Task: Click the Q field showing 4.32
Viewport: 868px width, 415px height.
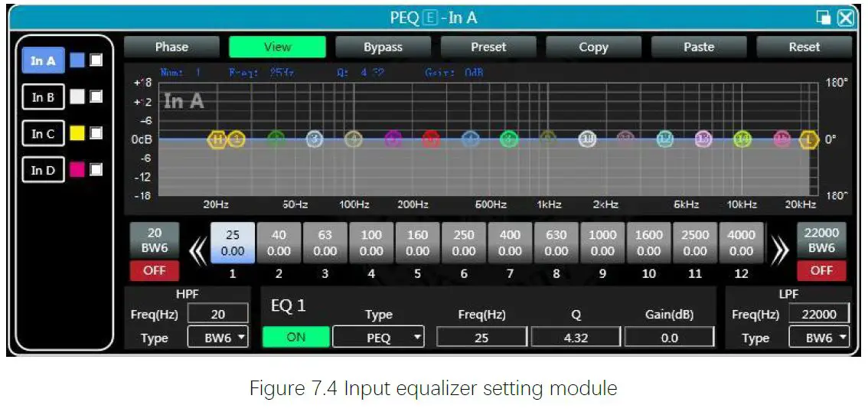Action: [x=576, y=337]
